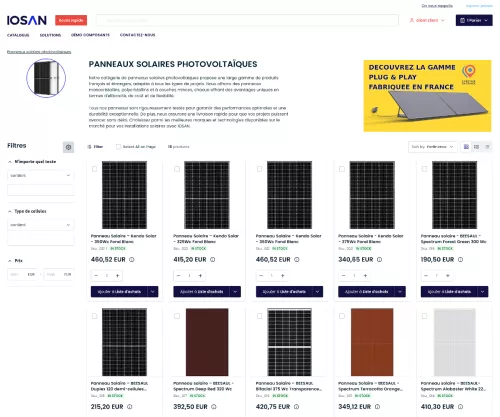
Task: Decrease quantity on the 340,65 EUR panel
Action: point(343,276)
